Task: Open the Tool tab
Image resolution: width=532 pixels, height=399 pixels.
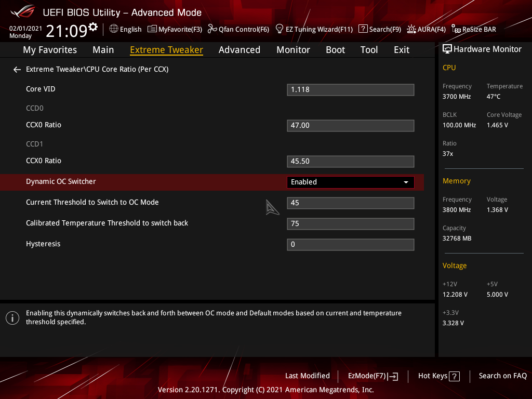Action: 369,50
